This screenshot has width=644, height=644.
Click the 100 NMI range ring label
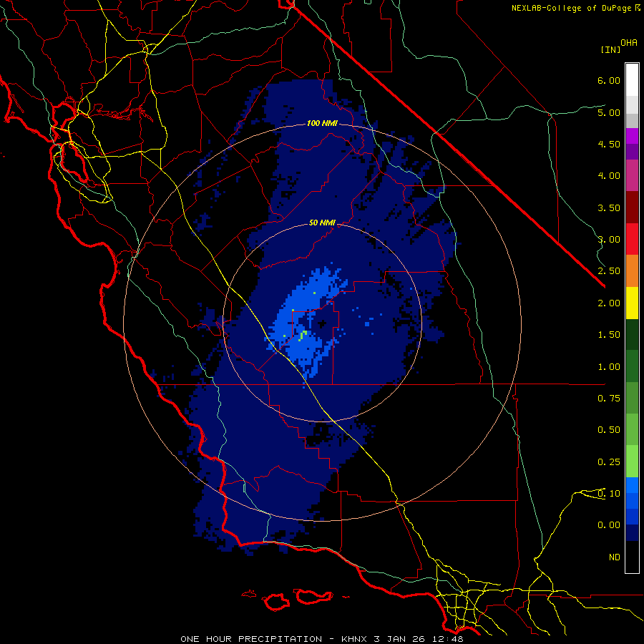coord(322,123)
